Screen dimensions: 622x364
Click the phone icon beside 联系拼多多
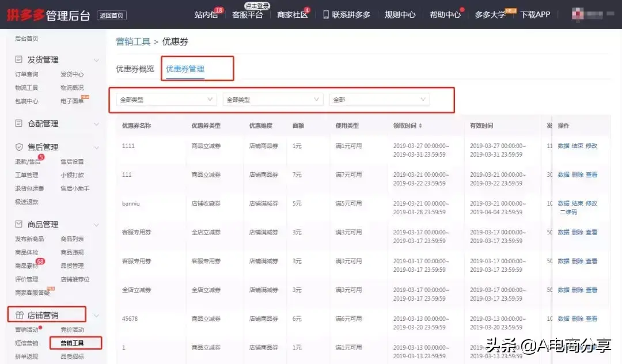click(325, 14)
